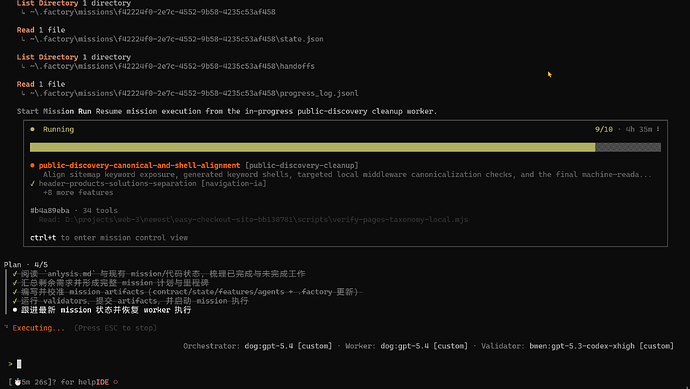The image size is (690, 389).
Task: Expand the +8 more features line
Action: pos(78,193)
